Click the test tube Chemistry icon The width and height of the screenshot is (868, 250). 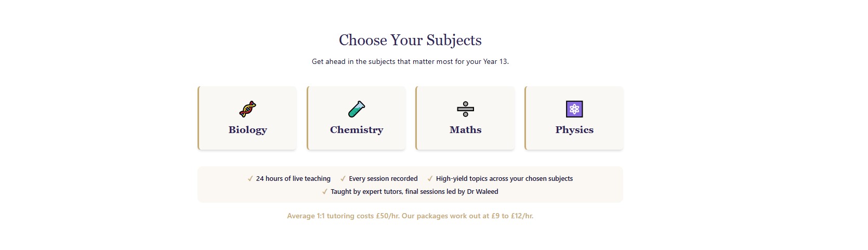click(x=357, y=109)
